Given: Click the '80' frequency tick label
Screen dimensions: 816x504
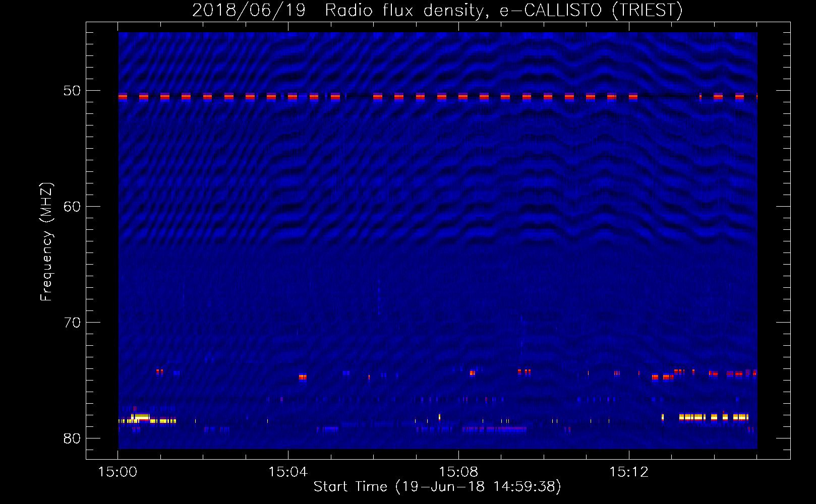Looking at the screenshot, I should 72,438.
